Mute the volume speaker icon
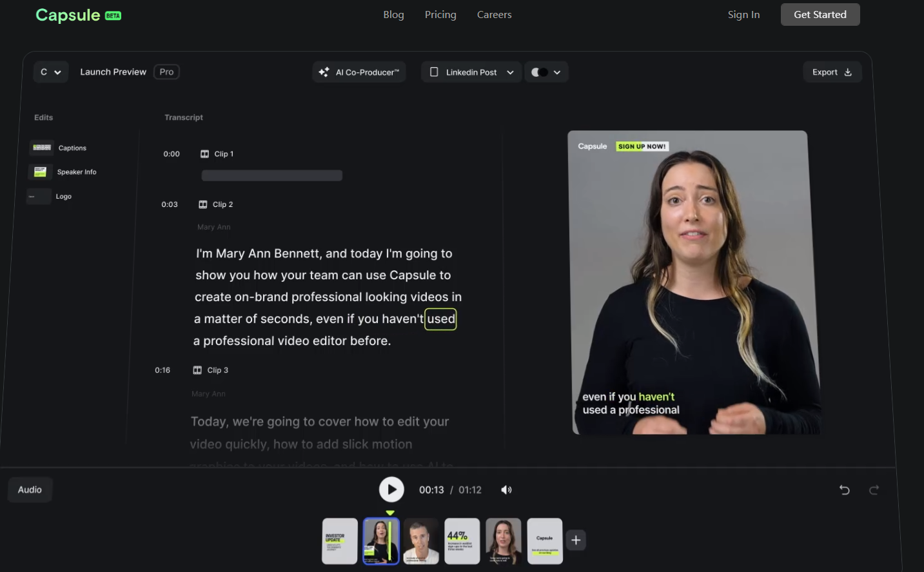This screenshot has width=924, height=572. (506, 490)
